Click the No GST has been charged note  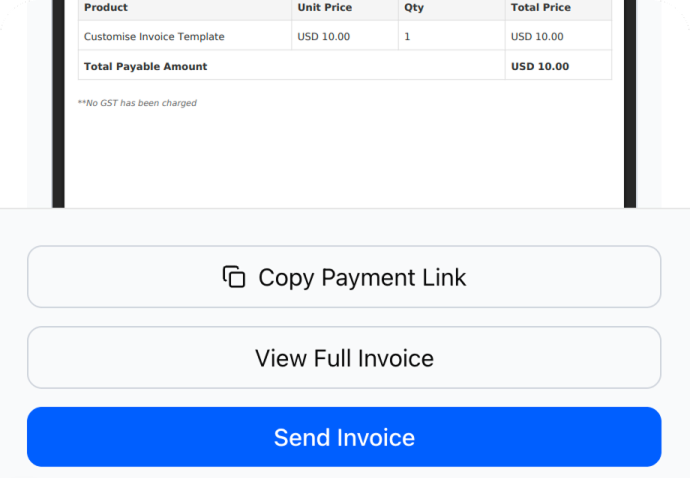[137, 103]
